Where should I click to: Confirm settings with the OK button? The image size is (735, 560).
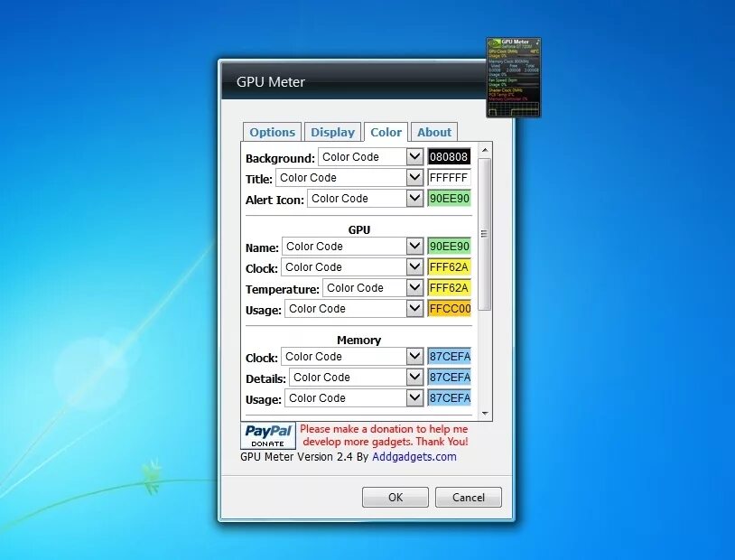395,497
